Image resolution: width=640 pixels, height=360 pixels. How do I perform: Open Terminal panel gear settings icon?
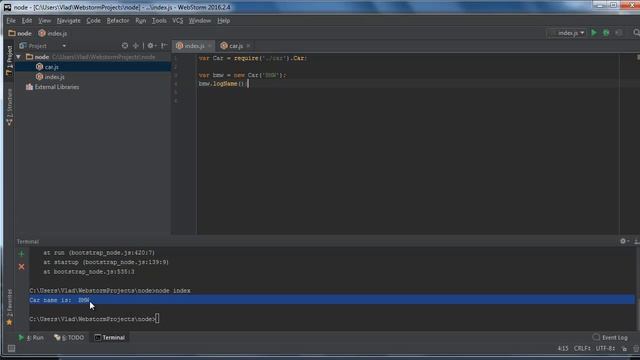point(624,241)
